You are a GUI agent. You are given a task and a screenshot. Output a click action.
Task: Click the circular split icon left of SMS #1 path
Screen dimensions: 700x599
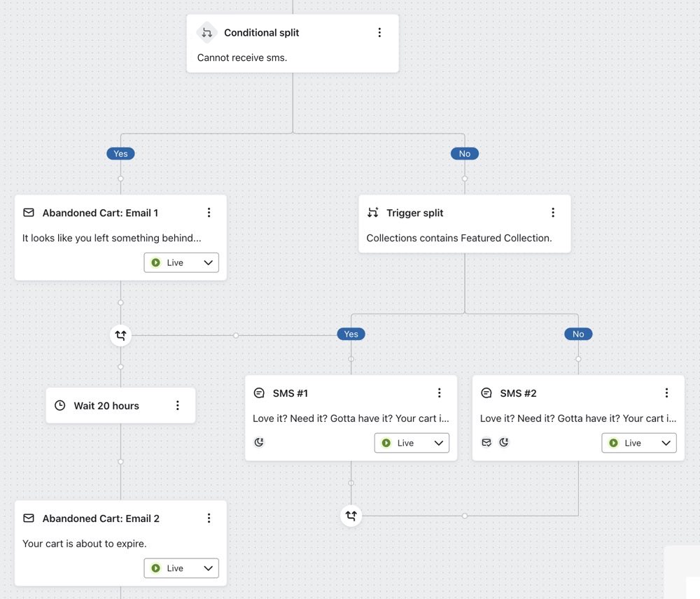(x=120, y=335)
